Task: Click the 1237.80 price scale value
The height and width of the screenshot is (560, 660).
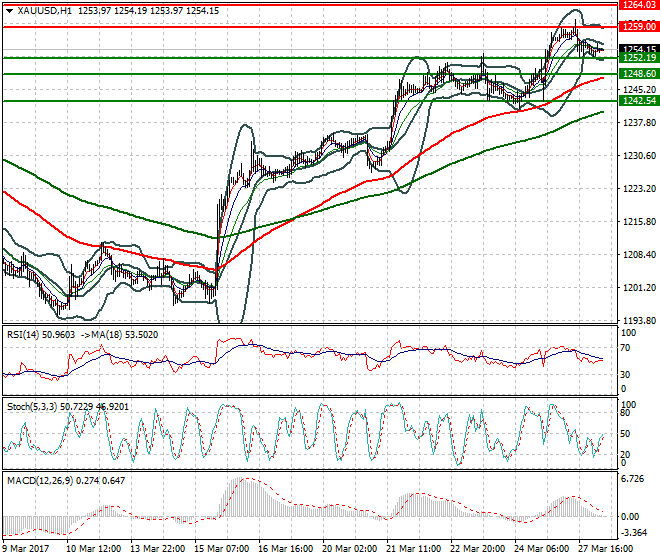Action: point(639,123)
